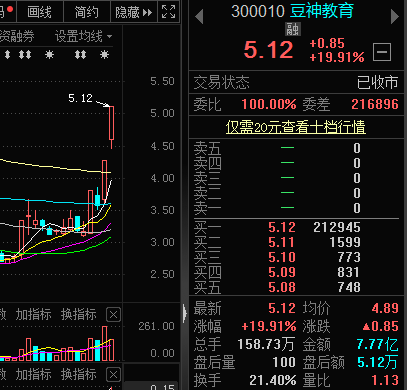Click 加指标 in the volume panel
This screenshot has width=407, height=390.
33,314
